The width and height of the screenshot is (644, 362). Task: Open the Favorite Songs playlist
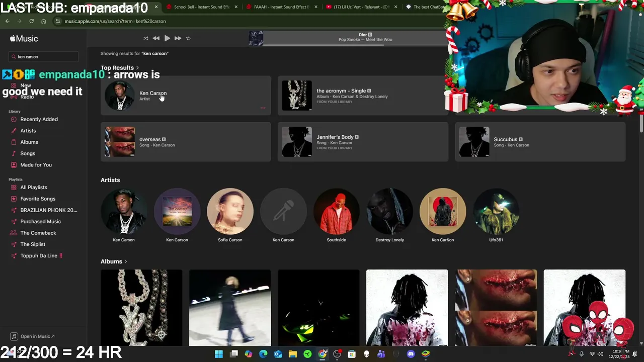click(x=38, y=199)
